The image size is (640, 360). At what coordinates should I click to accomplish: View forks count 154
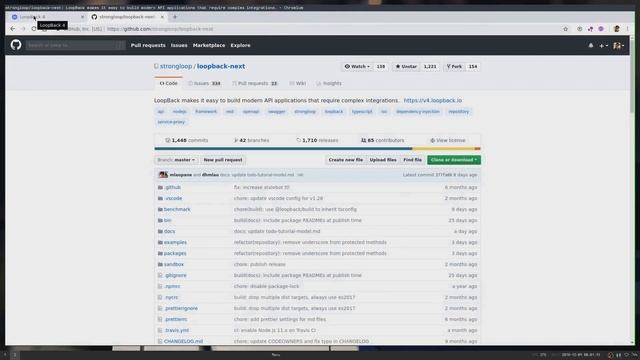[x=473, y=67]
